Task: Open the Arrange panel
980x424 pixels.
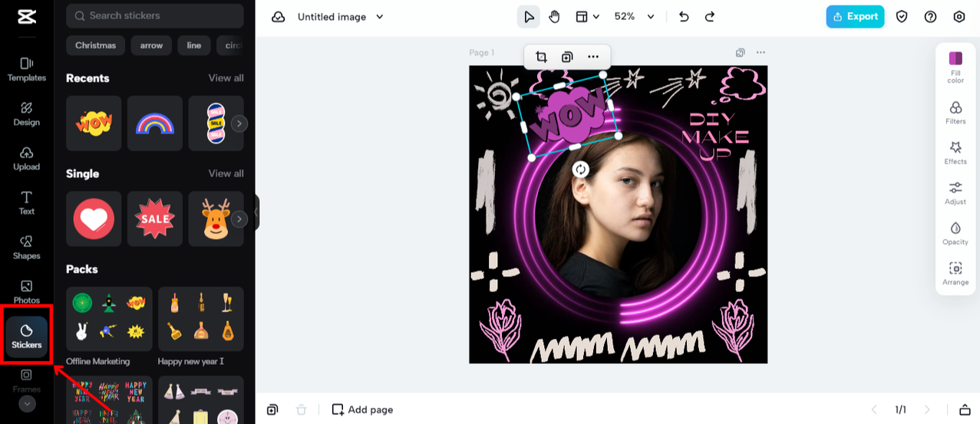Action: 955,274
